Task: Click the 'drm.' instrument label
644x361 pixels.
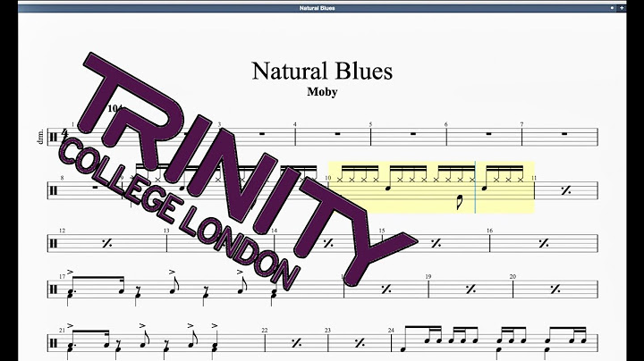Action: [x=40, y=137]
